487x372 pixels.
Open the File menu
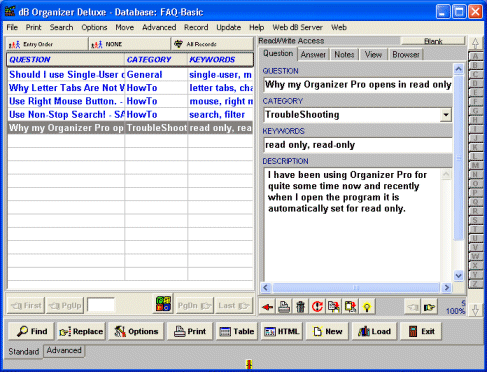click(12, 27)
